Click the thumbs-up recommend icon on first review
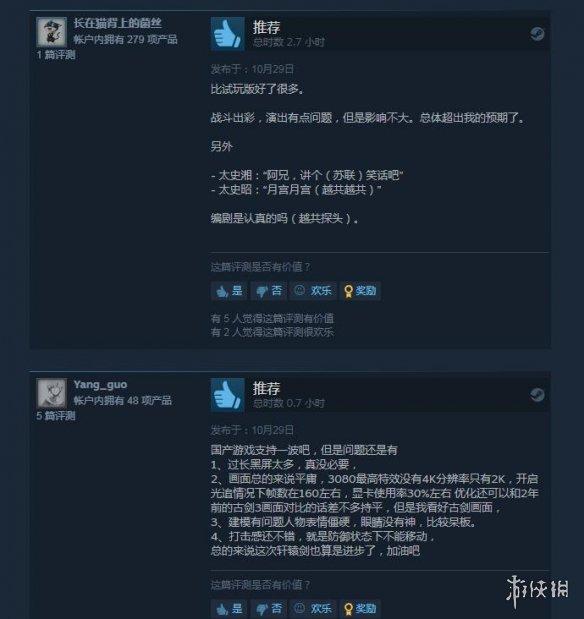The image size is (584, 619). pyautogui.click(x=227, y=34)
